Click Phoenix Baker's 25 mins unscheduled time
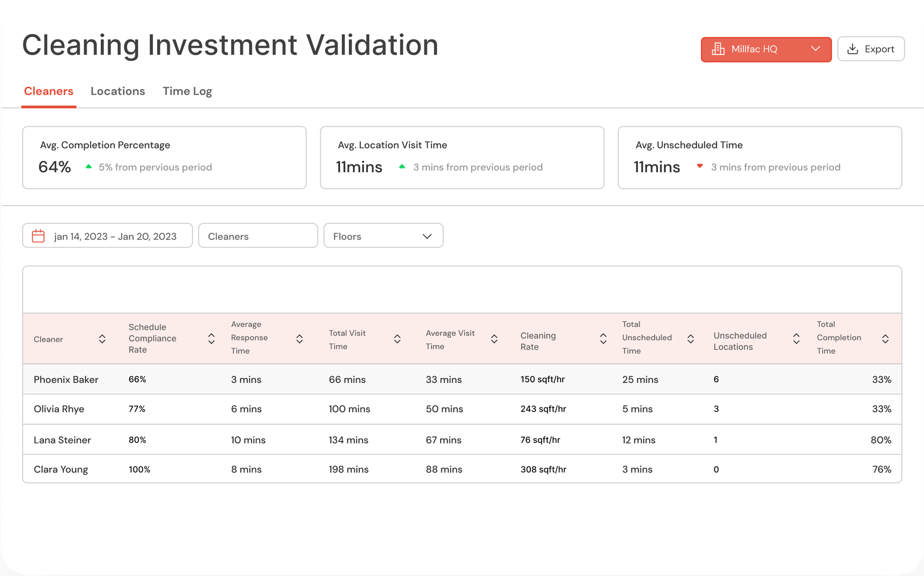This screenshot has width=924, height=576. tap(640, 380)
